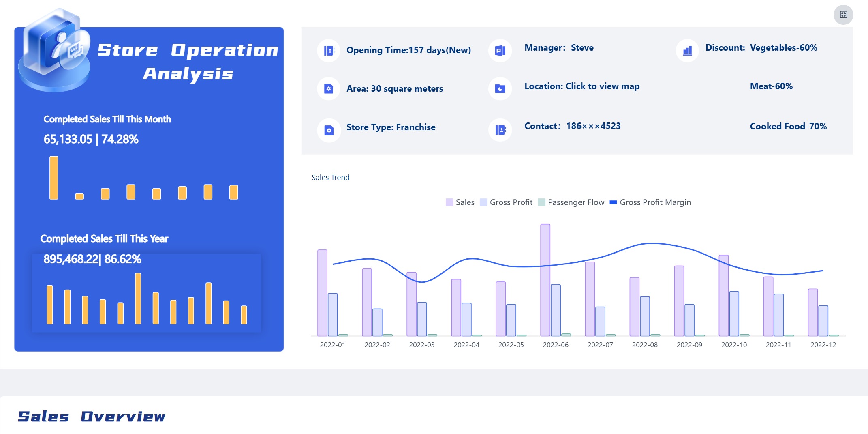Click the Sales Overview section heading
Screen dimensions: 868x434
[x=92, y=417]
